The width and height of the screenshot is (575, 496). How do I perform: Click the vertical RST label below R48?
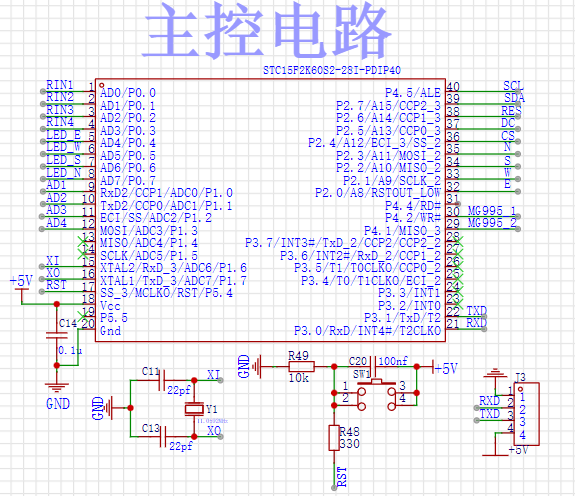[341, 477]
